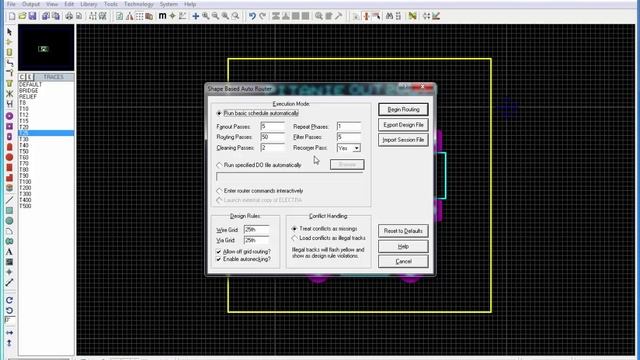Image resolution: width=640 pixels, height=360 pixels.
Task: Open the Tools menu
Action: [x=111, y=4]
